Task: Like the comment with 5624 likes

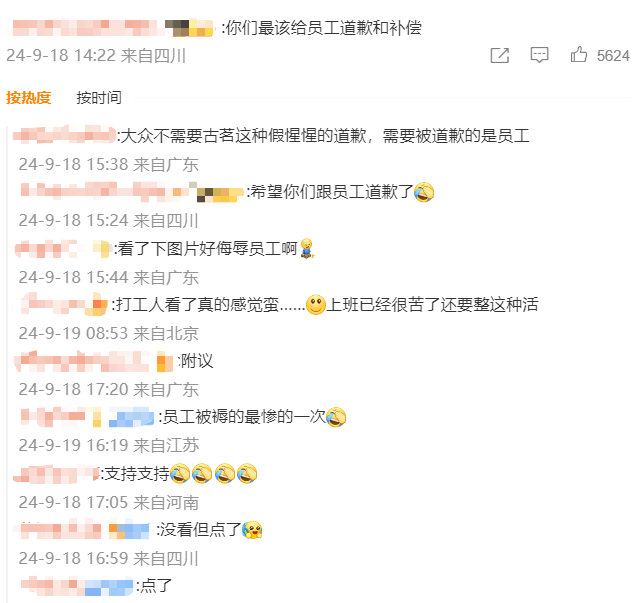Action: [579, 55]
